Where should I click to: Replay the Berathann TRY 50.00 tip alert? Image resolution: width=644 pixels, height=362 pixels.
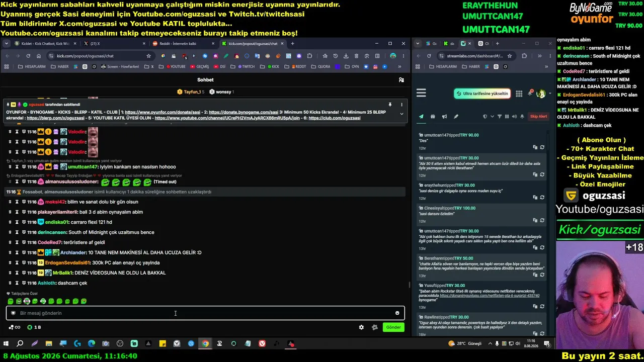(x=542, y=275)
